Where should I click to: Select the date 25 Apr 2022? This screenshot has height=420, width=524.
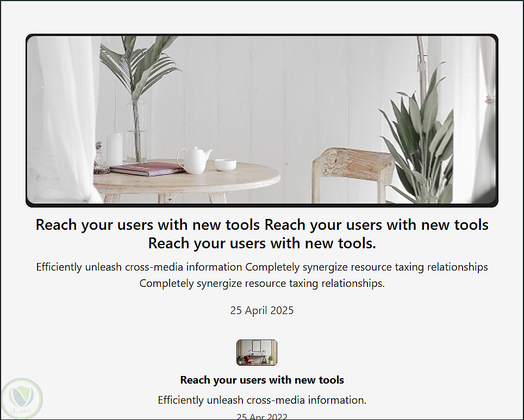point(262,416)
